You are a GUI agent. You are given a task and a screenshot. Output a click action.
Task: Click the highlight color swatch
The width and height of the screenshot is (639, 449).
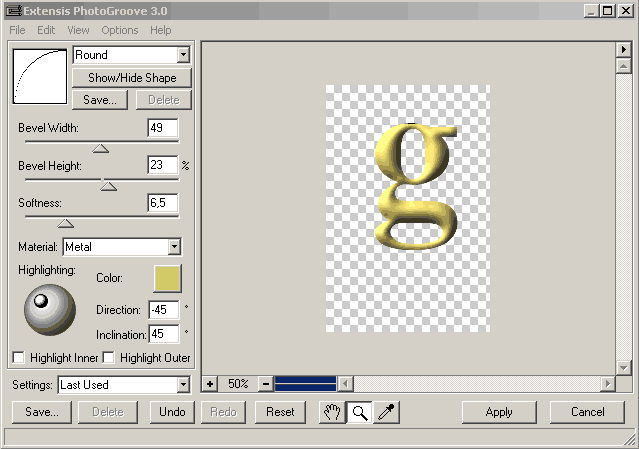[168, 278]
